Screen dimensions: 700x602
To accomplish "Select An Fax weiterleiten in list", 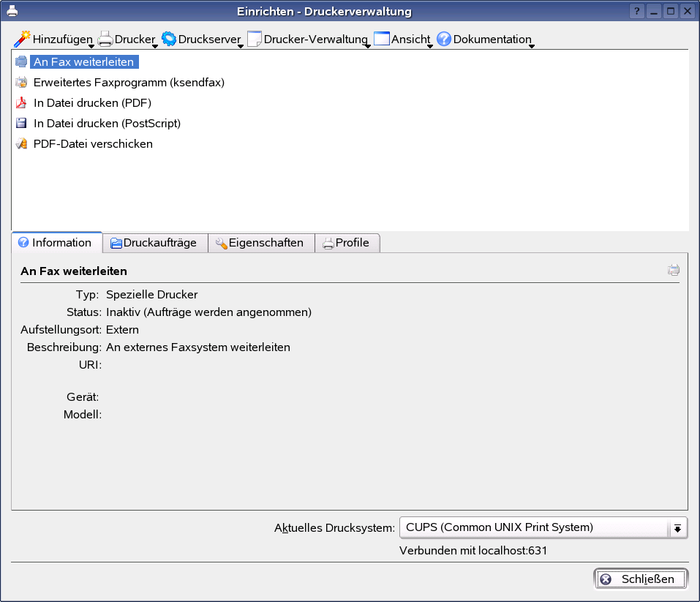I will pos(84,61).
